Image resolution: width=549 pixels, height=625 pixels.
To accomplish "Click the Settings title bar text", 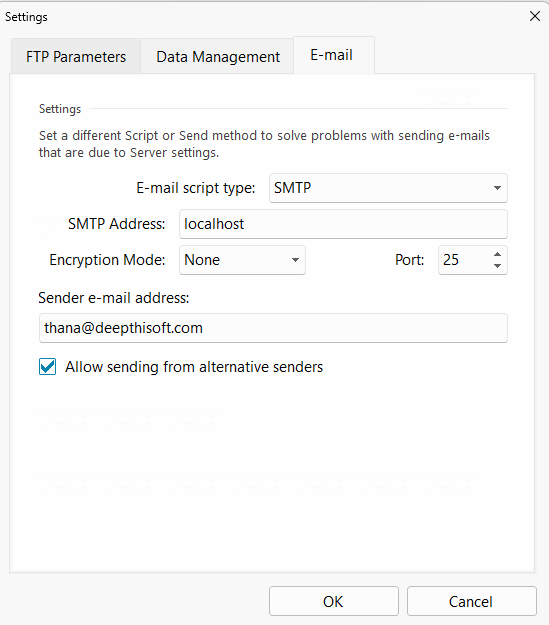I will pos(26,17).
